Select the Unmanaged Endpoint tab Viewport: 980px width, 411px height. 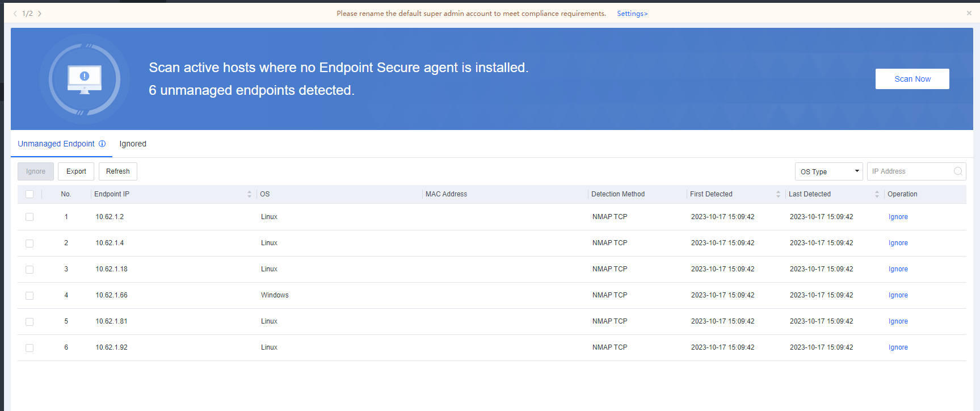pos(56,144)
